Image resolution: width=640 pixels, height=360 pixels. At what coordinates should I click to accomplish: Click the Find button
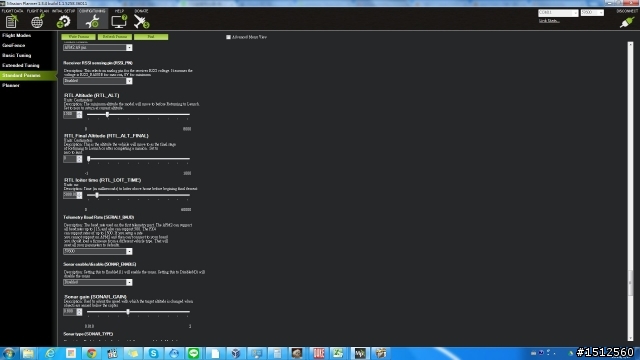pyautogui.click(x=151, y=37)
